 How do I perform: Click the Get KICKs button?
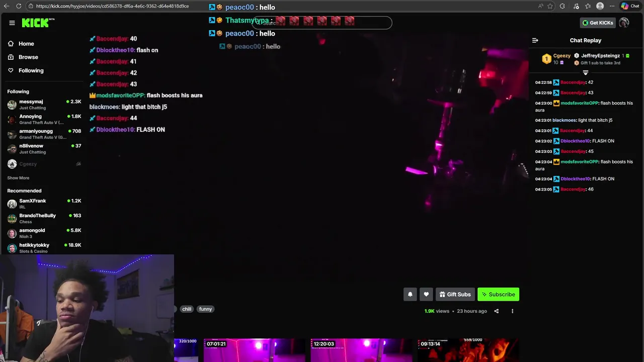[x=598, y=23]
